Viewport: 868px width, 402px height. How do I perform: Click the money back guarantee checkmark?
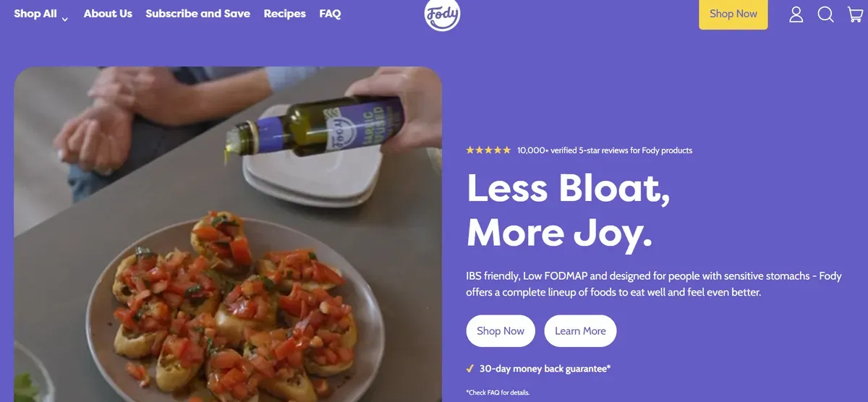[x=470, y=369]
